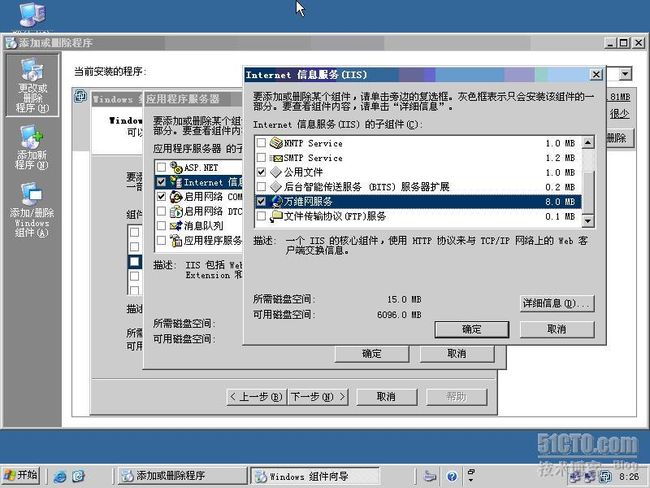Click 上一步 in the Windows 组件向导
This screenshot has width=650, height=488.
[256, 397]
